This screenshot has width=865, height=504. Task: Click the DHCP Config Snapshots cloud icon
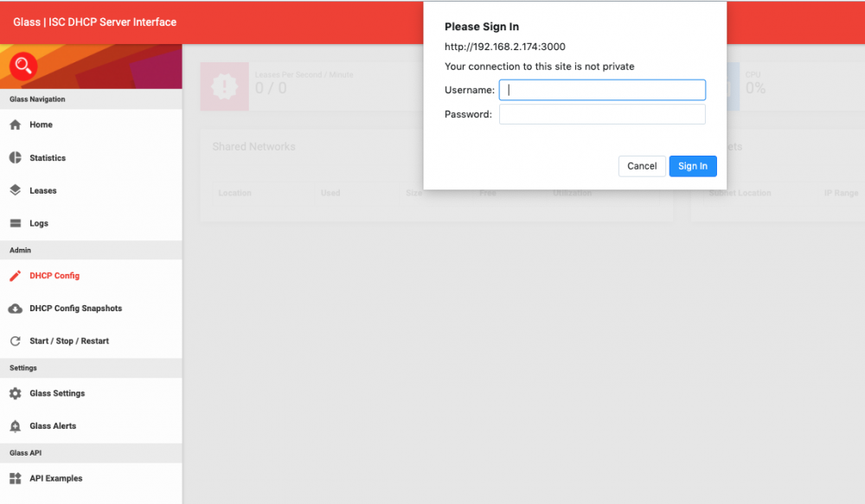(16, 309)
